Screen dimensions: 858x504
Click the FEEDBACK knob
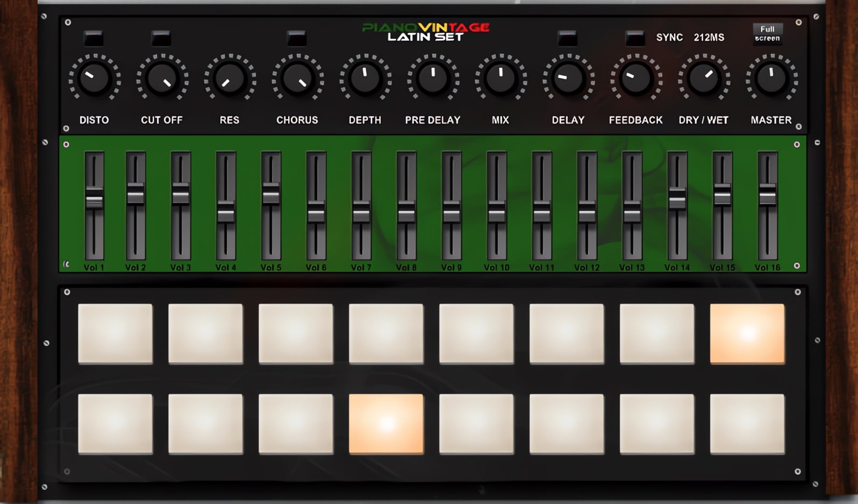636,79
